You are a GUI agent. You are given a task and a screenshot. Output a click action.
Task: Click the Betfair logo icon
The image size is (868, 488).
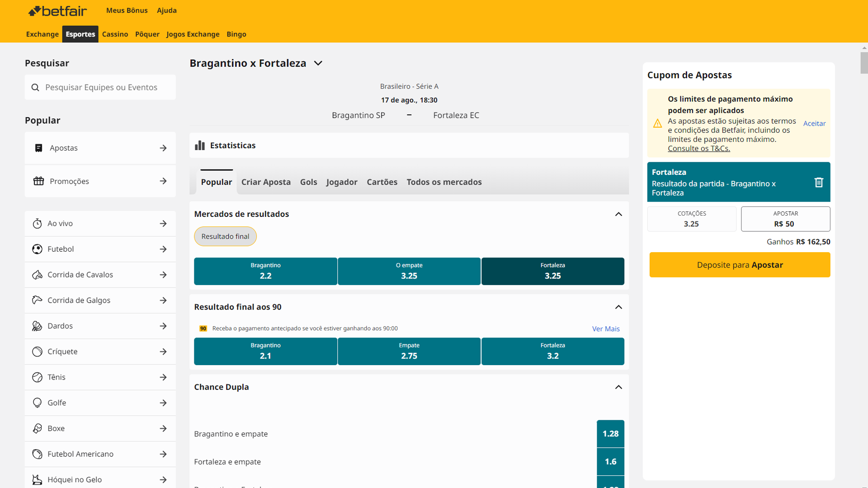(35, 10)
